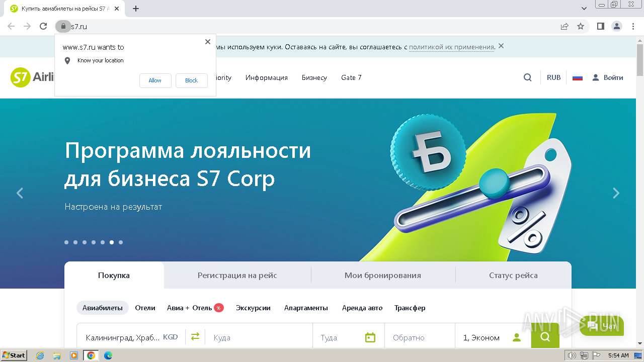
Task: Select Аренда авто option
Action: (x=362, y=308)
